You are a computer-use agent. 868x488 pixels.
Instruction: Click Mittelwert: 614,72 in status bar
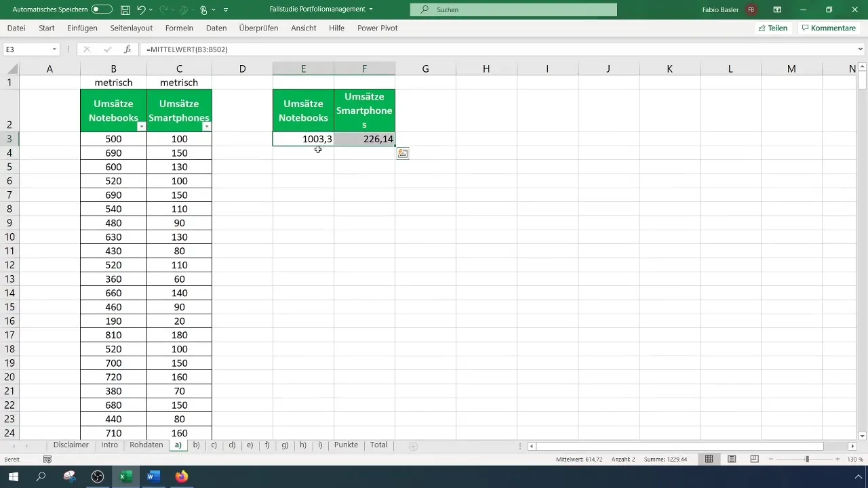(579, 460)
